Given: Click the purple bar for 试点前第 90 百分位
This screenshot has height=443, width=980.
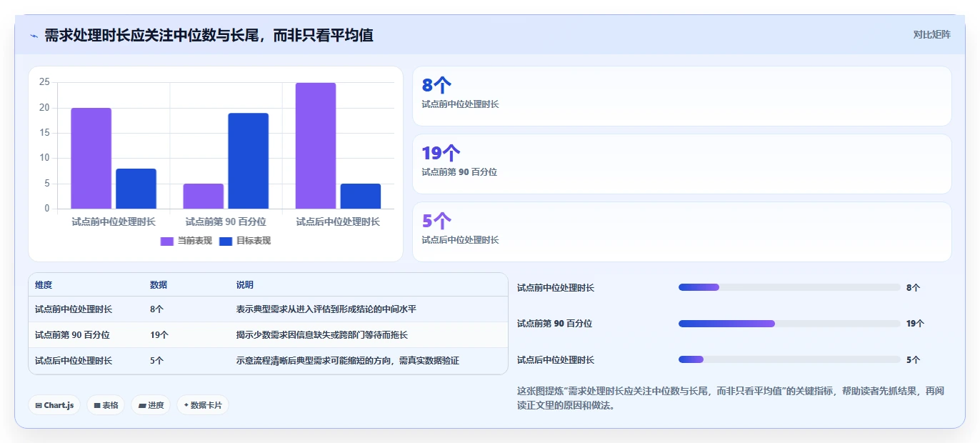Looking at the screenshot, I should coord(204,196).
